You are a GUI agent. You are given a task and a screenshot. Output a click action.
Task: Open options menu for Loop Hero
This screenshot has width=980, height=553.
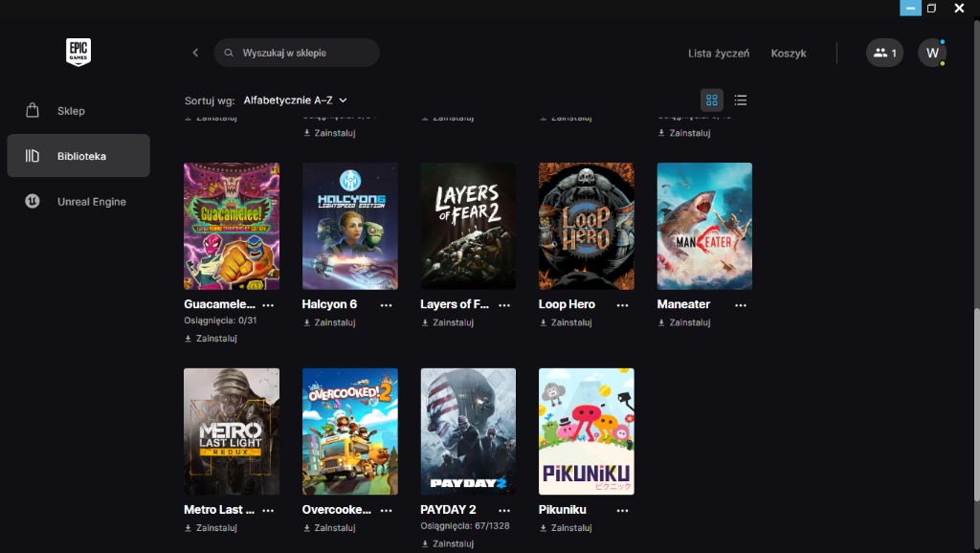622,305
